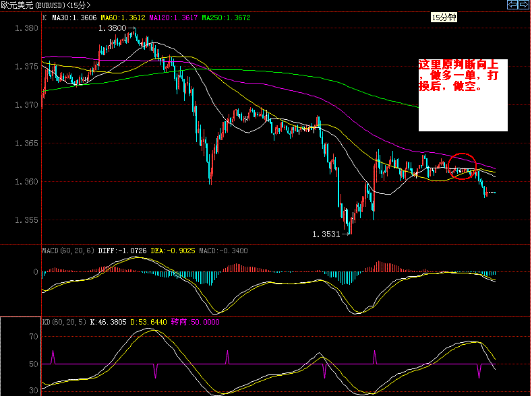Click the KD(60,20,5) indicator name
532x396 pixels.
[64, 322]
